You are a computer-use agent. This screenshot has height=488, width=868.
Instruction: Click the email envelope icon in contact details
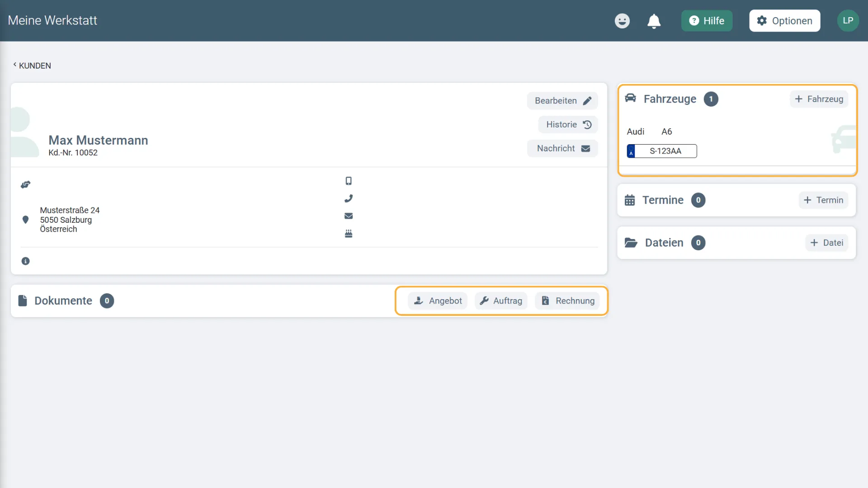tap(349, 216)
